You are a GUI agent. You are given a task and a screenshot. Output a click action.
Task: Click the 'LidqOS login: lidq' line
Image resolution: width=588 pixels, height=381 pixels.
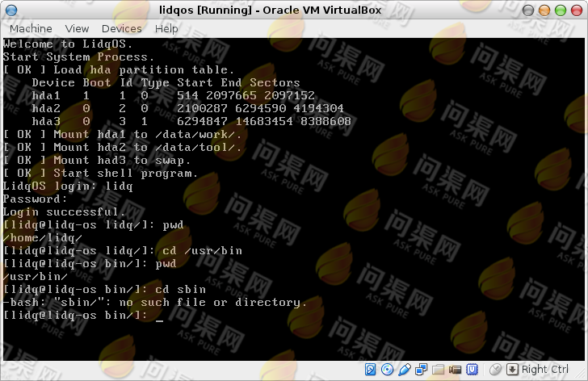(x=68, y=186)
